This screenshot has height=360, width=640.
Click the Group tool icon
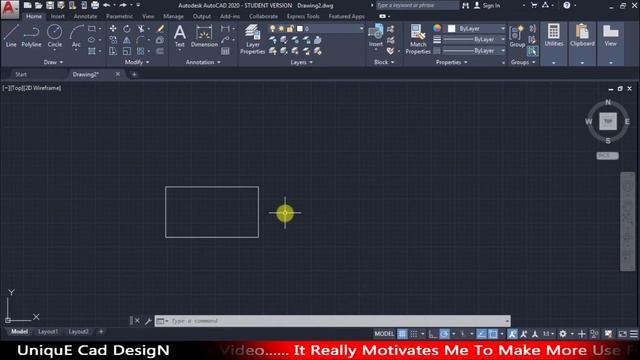(517, 36)
